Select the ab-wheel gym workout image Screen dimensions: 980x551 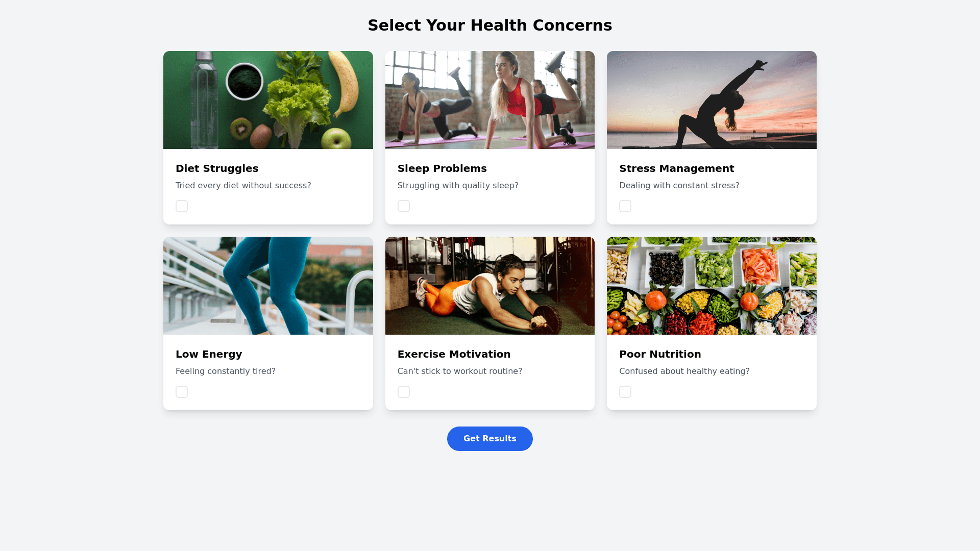[x=490, y=286]
